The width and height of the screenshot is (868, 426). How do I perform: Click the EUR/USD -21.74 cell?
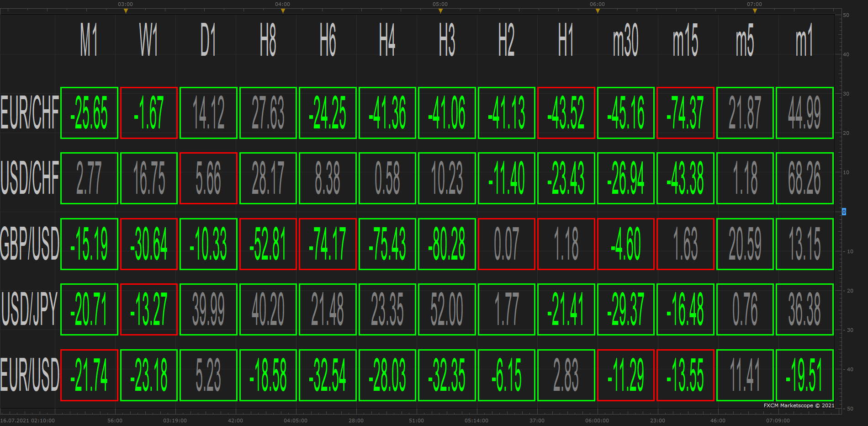[x=89, y=375]
